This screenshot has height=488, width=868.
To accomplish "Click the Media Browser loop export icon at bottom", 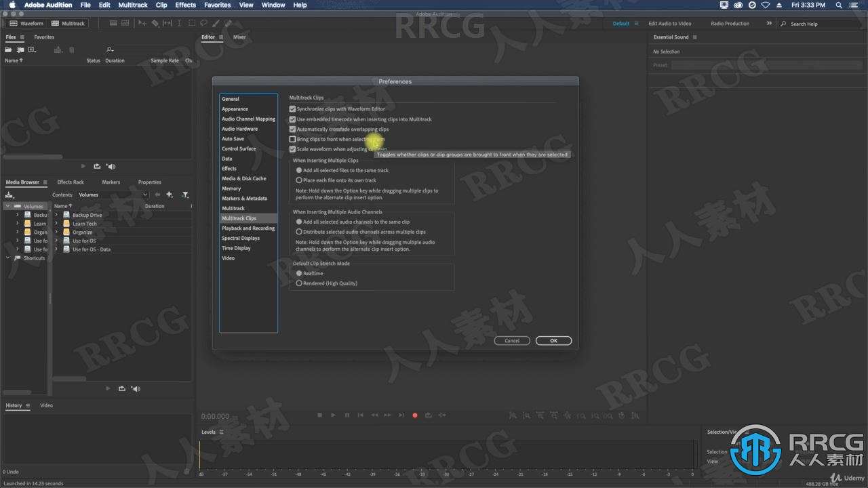I will point(122,388).
